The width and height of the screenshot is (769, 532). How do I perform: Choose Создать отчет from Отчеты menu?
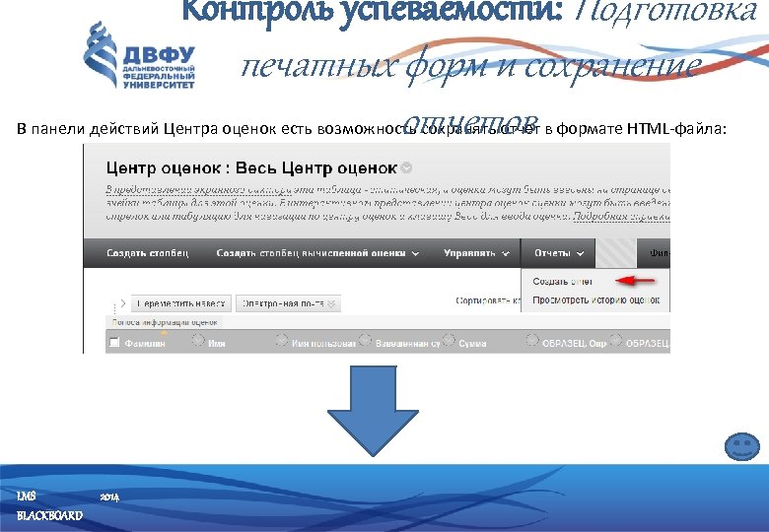(x=563, y=282)
